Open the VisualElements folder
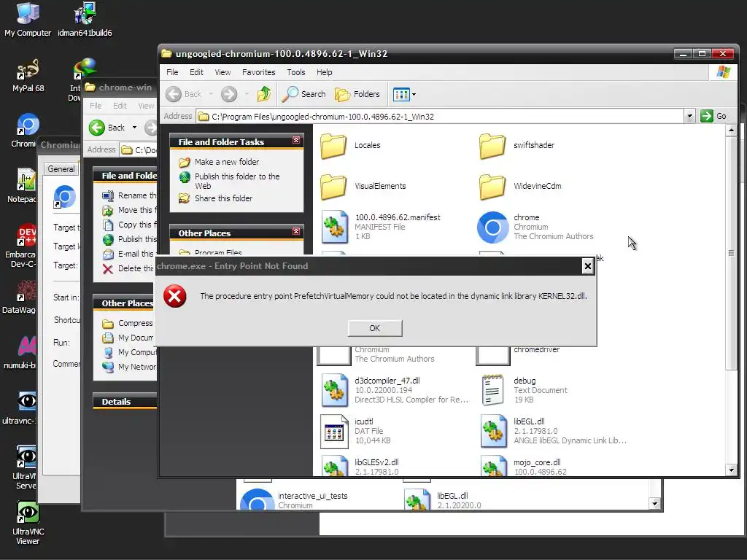Screen dimensions: 747x560 tap(363, 186)
